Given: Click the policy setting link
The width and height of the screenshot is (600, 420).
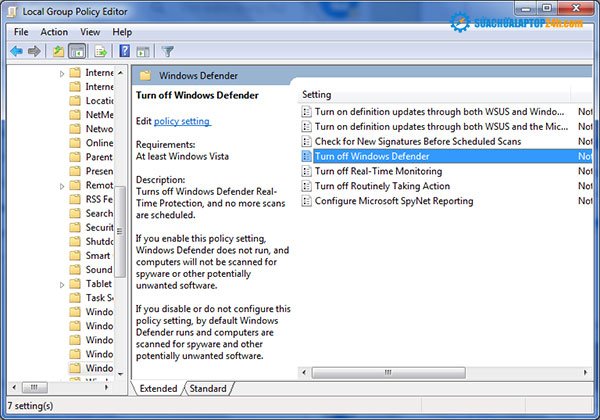Looking at the screenshot, I should [x=182, y=121].
